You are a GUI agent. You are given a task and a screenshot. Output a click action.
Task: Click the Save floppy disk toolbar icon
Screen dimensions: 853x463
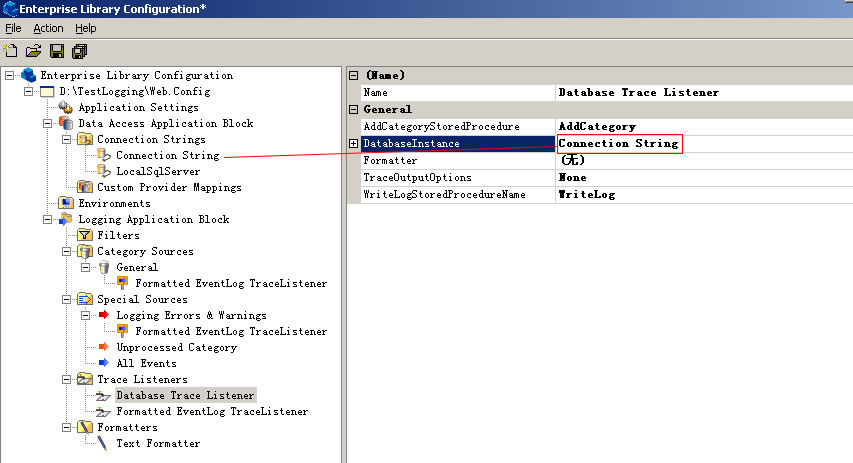coord(57,51)
